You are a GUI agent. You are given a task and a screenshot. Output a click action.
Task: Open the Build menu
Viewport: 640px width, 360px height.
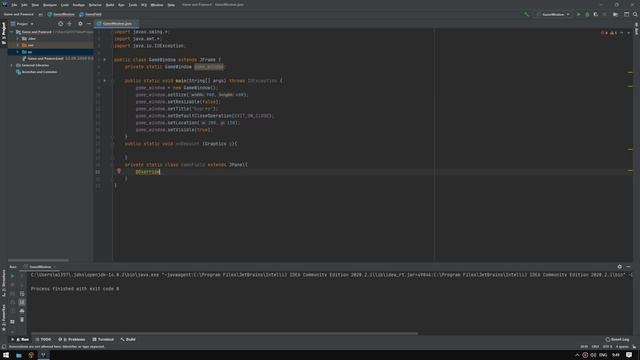click(x=110, y=5)
